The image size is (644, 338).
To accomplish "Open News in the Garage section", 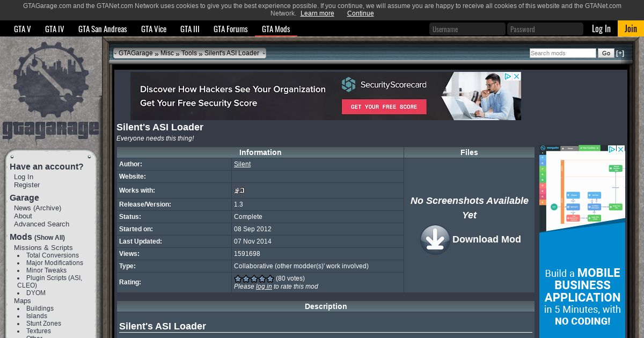I will [23, 208].
